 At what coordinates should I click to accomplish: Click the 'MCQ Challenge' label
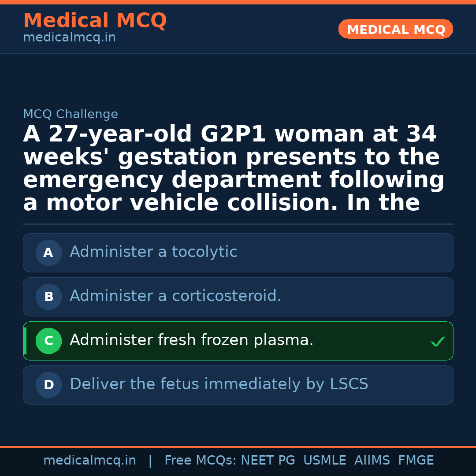pyautogui.click(x=71, y=115)
